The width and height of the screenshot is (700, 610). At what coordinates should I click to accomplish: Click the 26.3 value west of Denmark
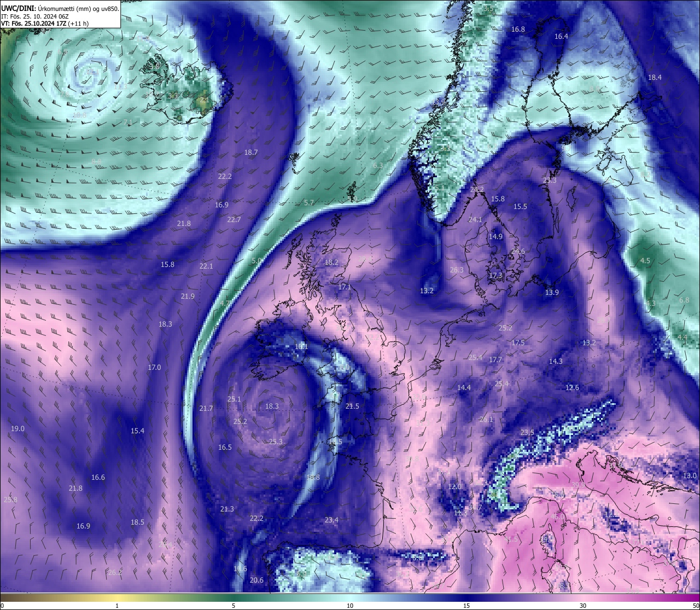point(457,270)
